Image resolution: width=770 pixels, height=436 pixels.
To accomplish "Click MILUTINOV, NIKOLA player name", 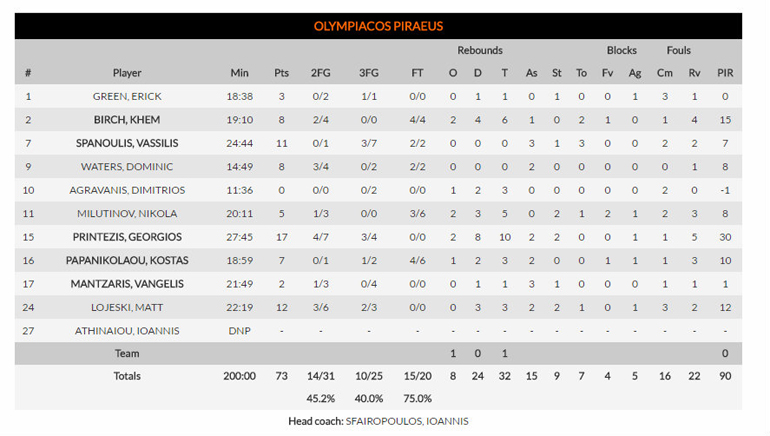I will pos(127,214).
